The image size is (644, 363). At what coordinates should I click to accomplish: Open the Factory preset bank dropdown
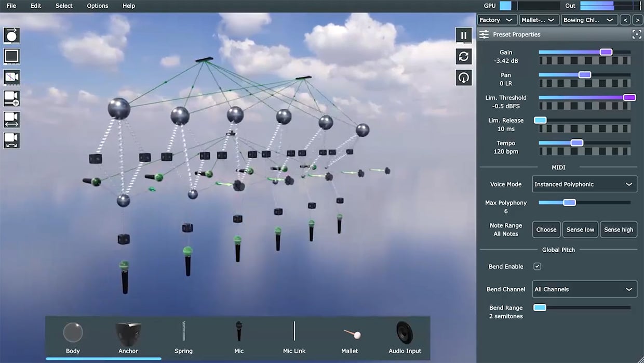(x=496, y=19)
